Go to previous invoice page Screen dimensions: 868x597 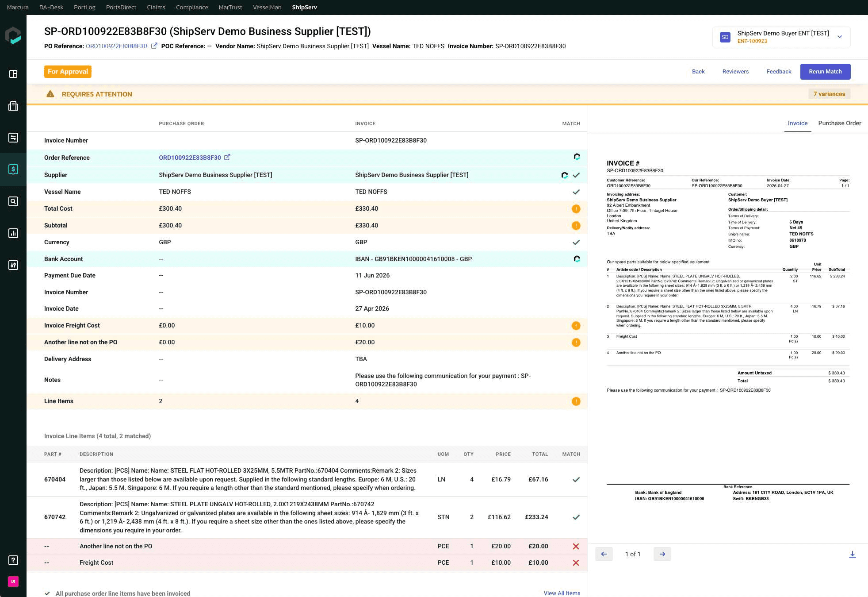click(x=604, y=554)
